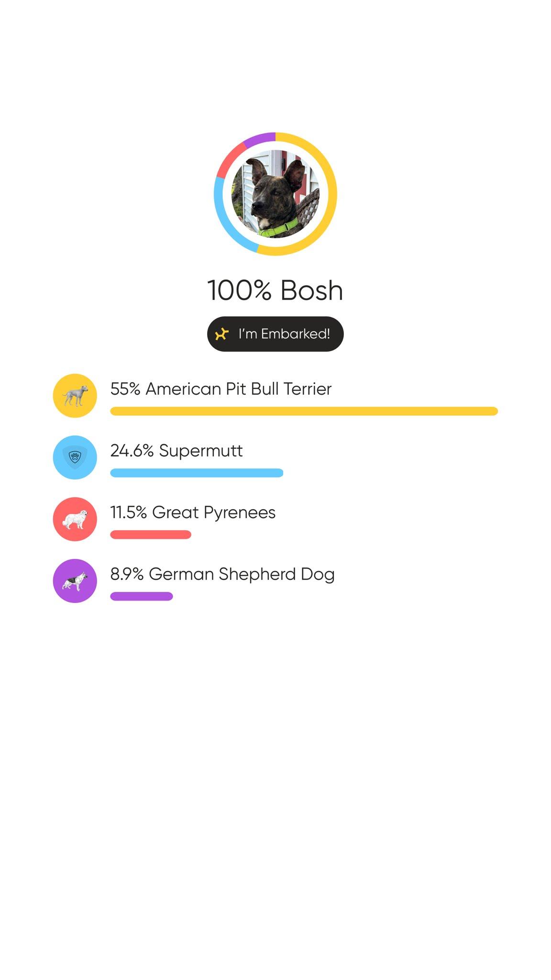The width and height of the screenshot is (551, 980).
Task: Click the yellow segment of the breed ring
Action: point(332,194)
